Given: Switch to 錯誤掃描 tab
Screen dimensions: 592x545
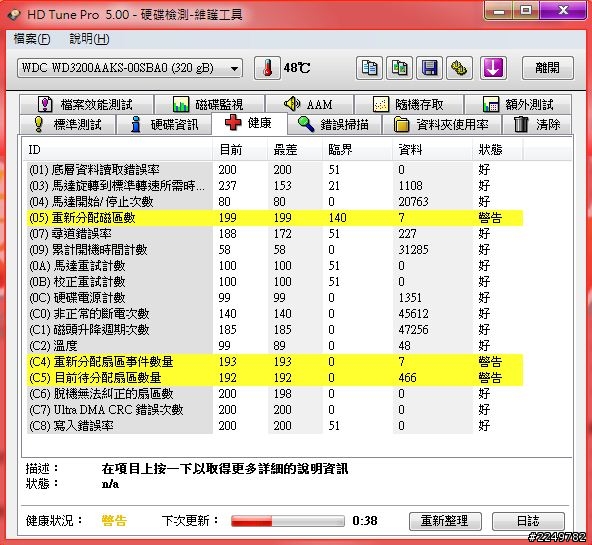Looking at the screenshot, I should pyautogui.click(x=334, y=125).
